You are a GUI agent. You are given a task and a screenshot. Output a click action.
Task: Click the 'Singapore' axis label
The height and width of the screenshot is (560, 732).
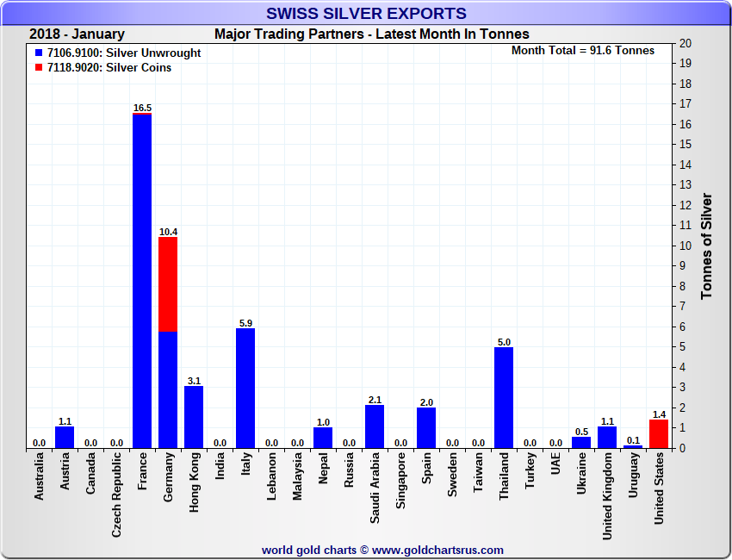[400, 481]
